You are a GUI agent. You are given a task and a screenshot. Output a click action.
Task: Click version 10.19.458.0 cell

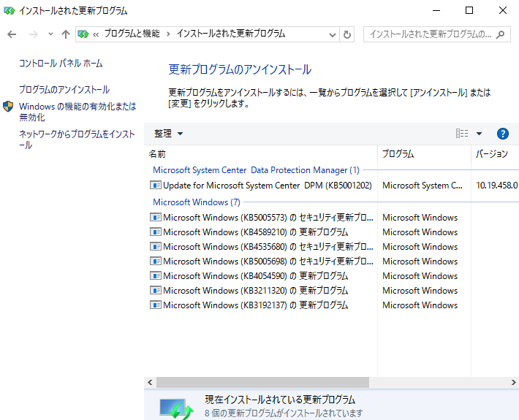497,186
